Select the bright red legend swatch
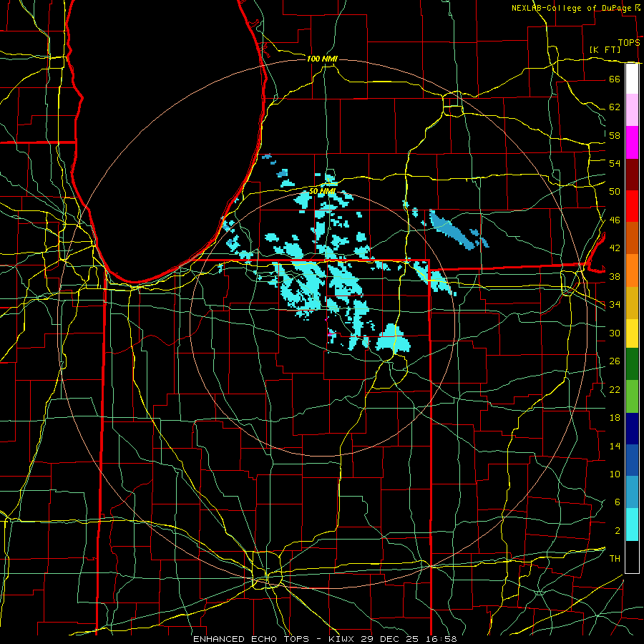 [x=632, y=206]
